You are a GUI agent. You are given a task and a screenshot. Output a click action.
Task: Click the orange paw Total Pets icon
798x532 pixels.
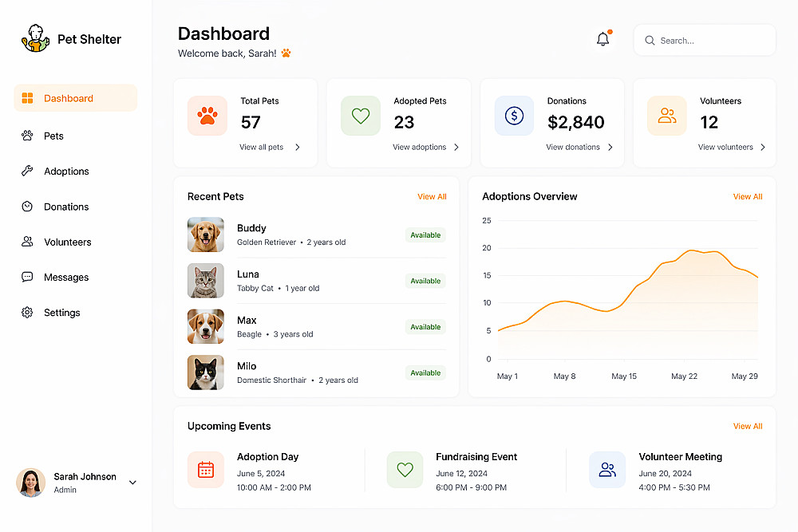tap(207, 116)
